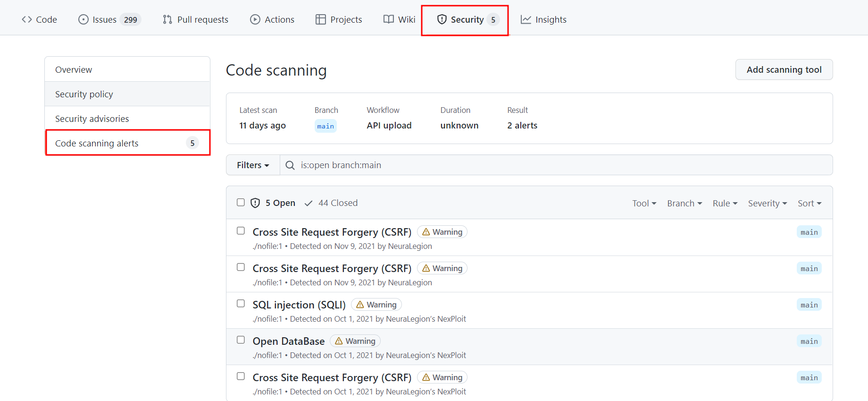The image size is (868, 401).
Task: Click the Add scanning tool button
Action: (784, 69)
